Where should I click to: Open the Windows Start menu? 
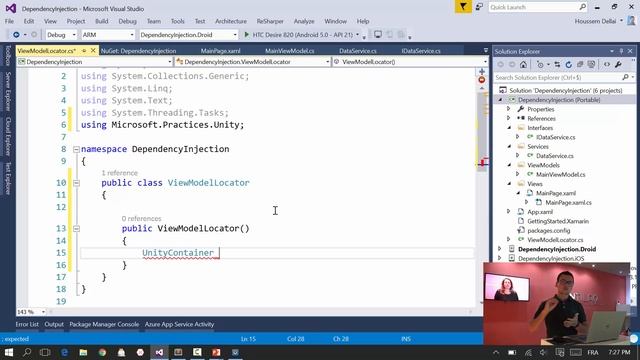pyautogui.click(x=8, y=352)
